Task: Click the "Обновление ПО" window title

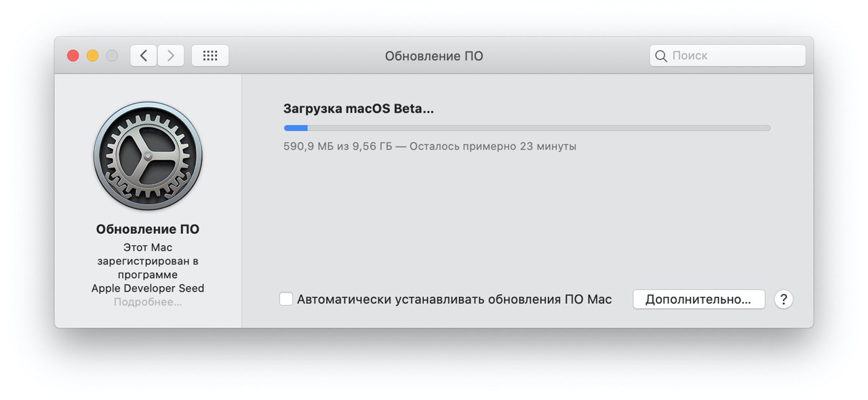Action: pyautogui.click(x=434, y=56)
